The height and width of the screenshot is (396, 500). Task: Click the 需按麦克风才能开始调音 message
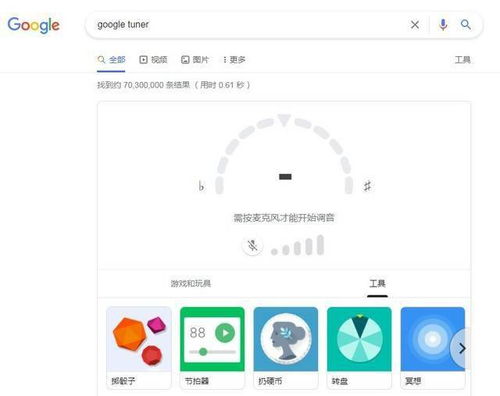click(x=284, y=218)
